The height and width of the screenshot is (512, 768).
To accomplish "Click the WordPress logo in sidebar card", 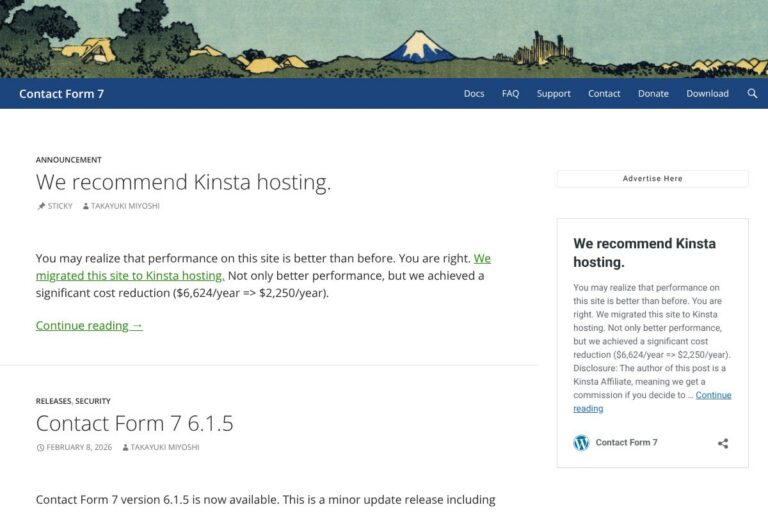I will pos(581,443).
